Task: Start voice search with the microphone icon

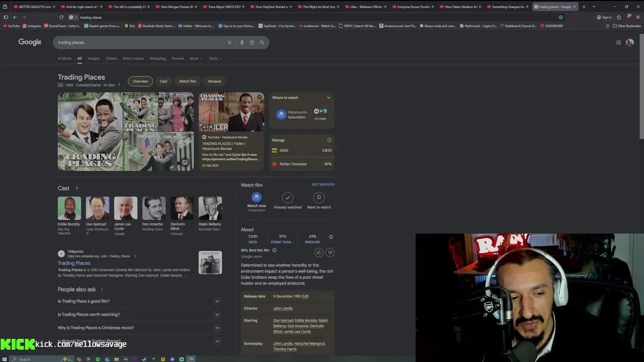Action: (242, 43)
